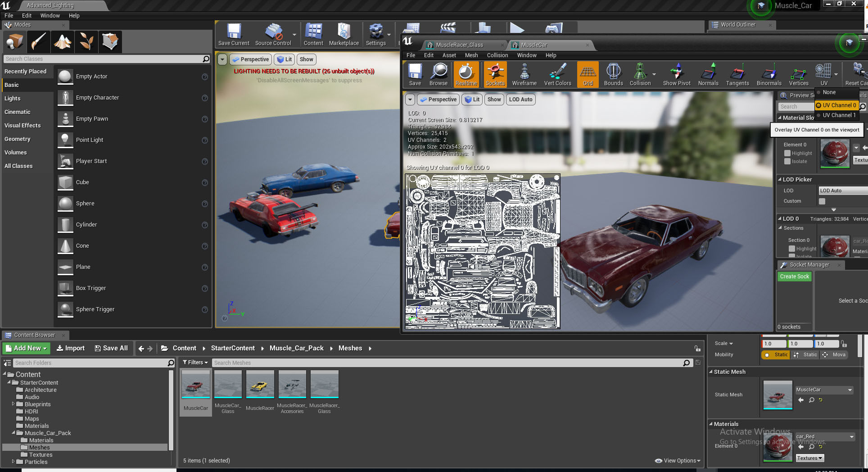Show Tangents in mesh editor
868x472 pixels.
737,75
